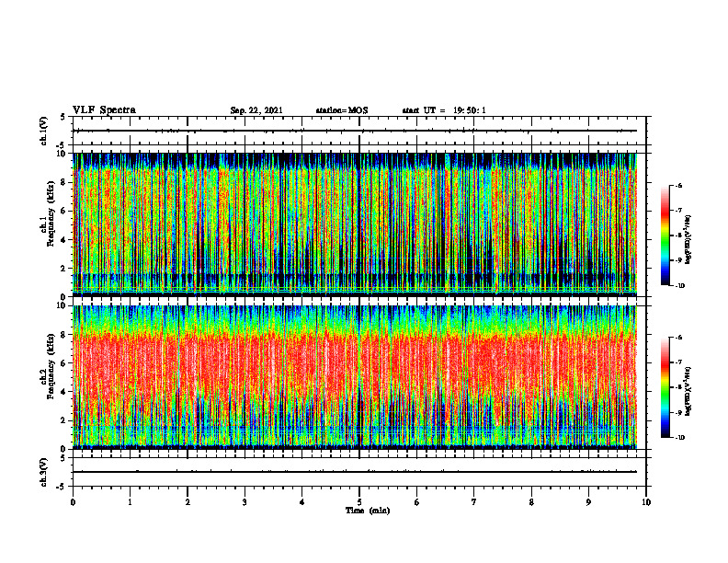Screen dimensions: 728x563
Task: Click the "-6" tick on ch.2 colorbar
Action: pyautogui.click(x=679, y=338)
